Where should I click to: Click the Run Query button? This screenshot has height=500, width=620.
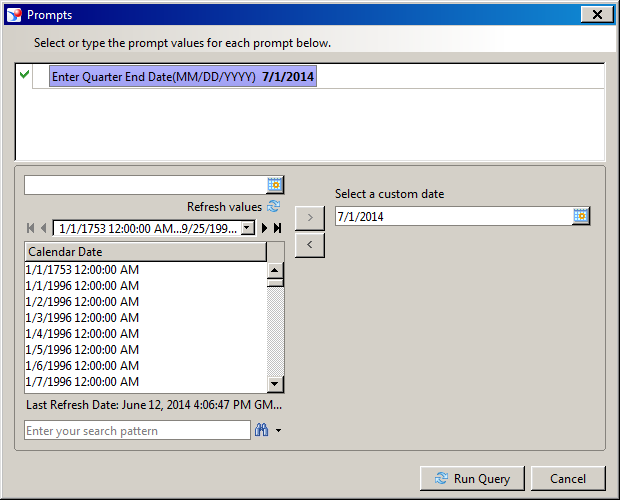point(473,479)
